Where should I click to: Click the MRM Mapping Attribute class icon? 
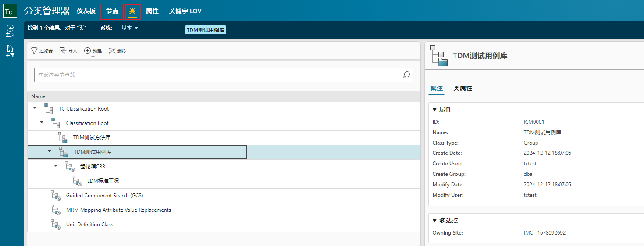click(56, 210)
